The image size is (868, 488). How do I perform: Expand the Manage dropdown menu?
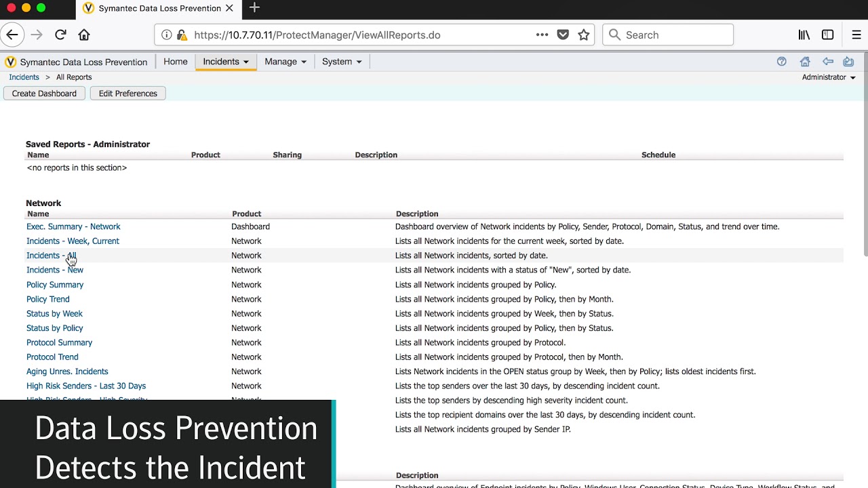285,62
